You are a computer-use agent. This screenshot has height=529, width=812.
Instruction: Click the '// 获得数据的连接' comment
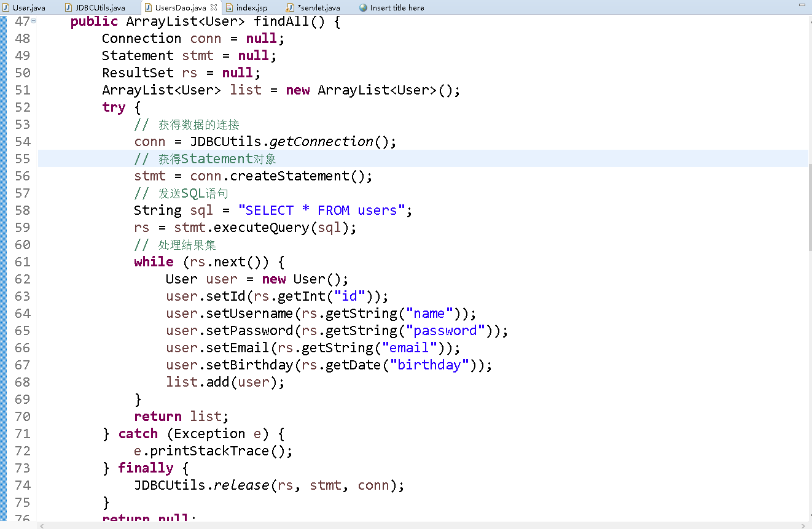point(187,125)
